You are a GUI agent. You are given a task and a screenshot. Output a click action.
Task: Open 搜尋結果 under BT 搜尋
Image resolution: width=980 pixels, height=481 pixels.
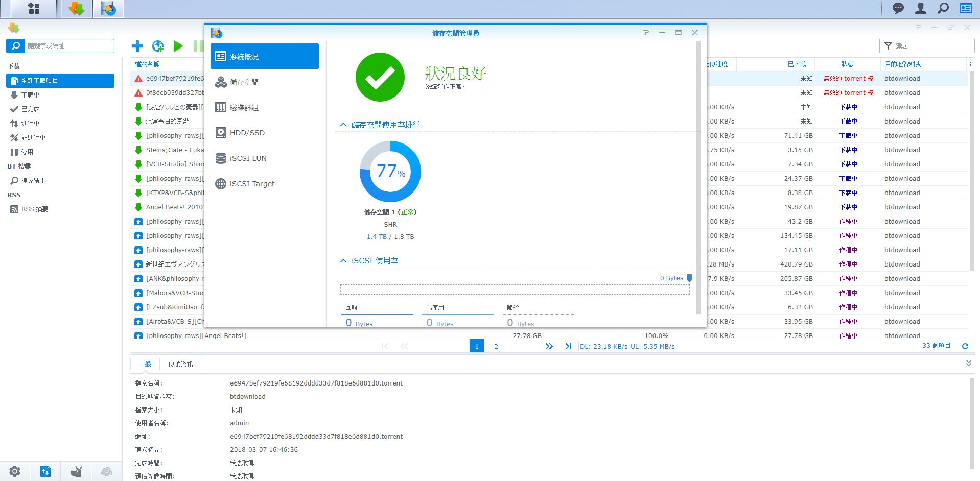[x=60, y=181]
